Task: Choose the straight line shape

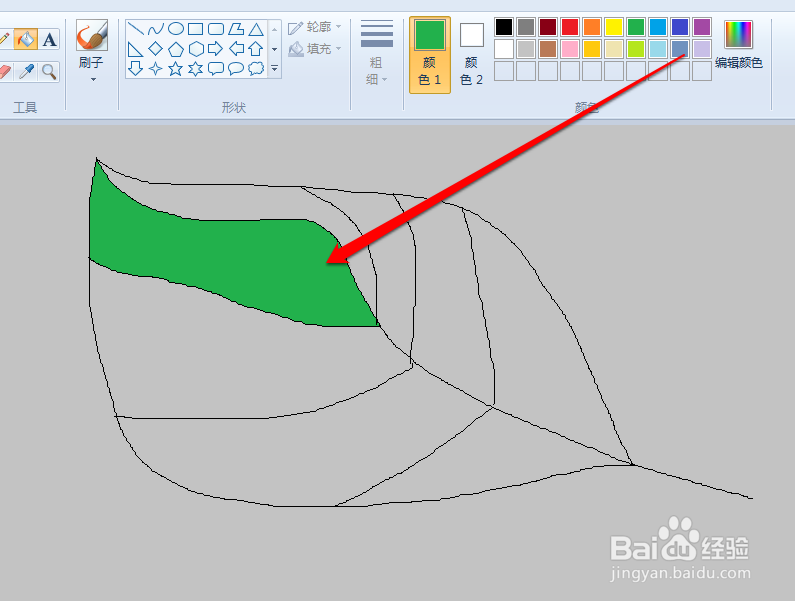Action: click(135, 28)
